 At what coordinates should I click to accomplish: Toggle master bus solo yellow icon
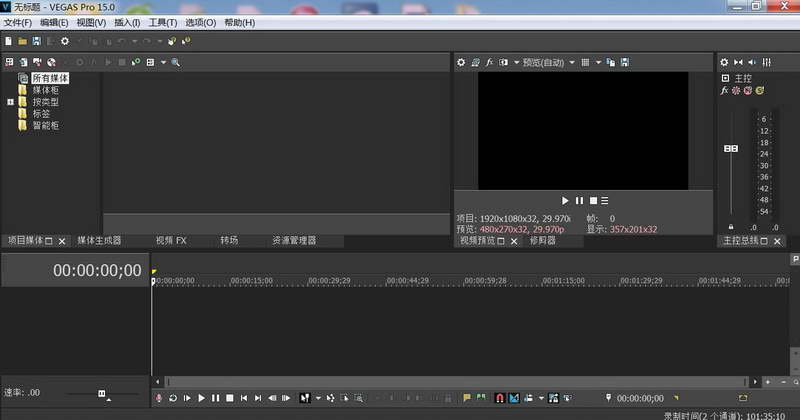760,90
